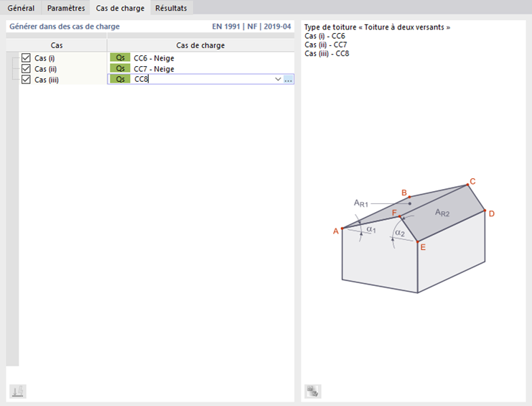Screen dimensions: 532x406
Task: Click the Cas (iii) - CC8 info line
Action: tap(327, 54)
